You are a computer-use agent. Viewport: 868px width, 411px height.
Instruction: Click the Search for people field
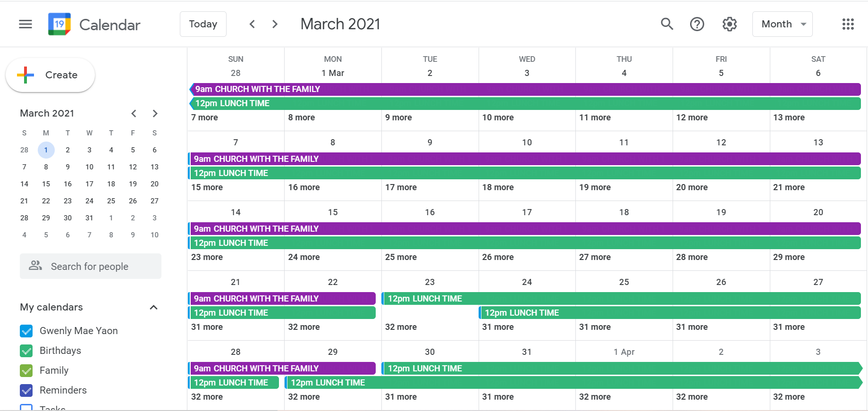click(x=91, y=267)
